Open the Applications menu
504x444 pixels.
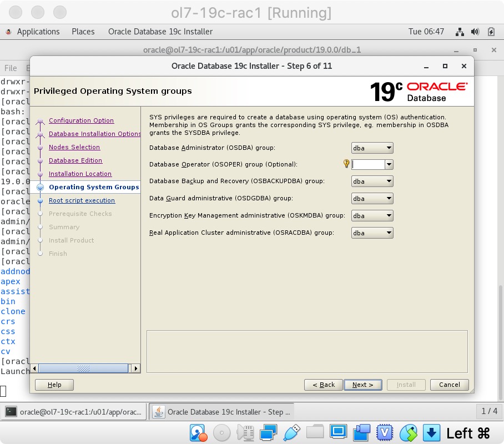pos(38,32)
